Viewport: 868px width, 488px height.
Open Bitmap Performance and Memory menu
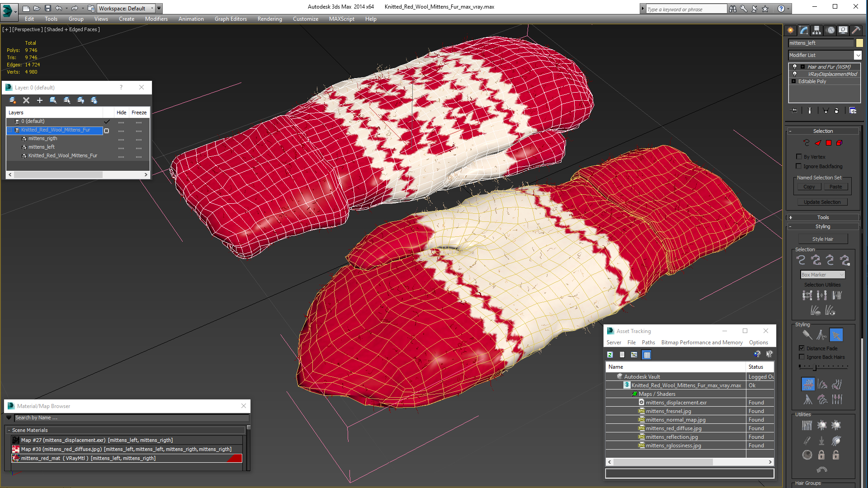click(702, 343)
